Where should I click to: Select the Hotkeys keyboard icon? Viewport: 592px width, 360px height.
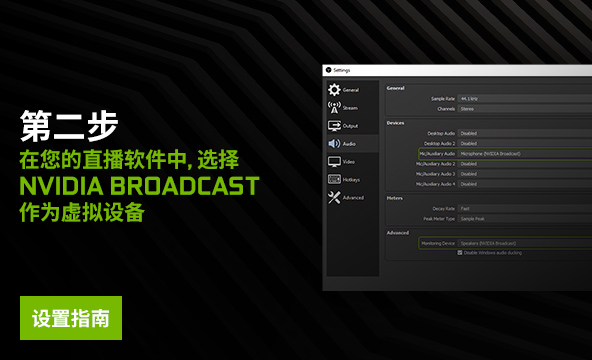click(x=334, y=179)
